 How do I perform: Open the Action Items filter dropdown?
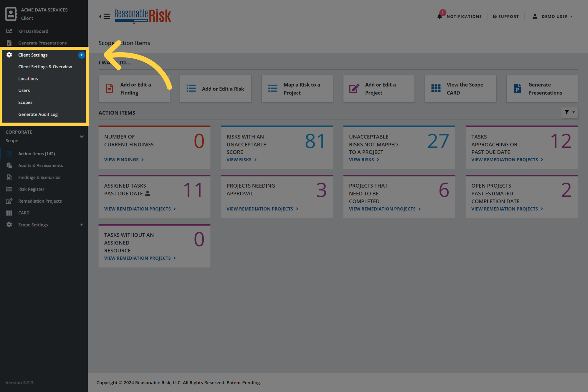click(x=569, y=112)
